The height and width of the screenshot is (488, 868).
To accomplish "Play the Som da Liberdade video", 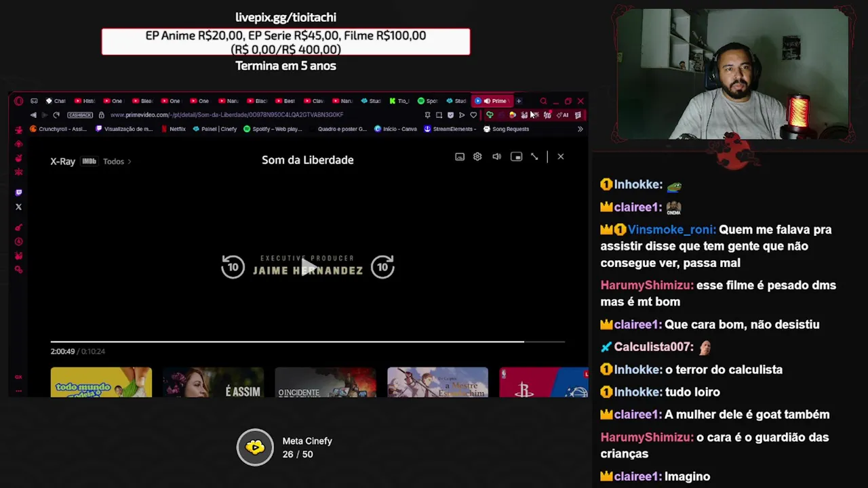I will (308, 267).
